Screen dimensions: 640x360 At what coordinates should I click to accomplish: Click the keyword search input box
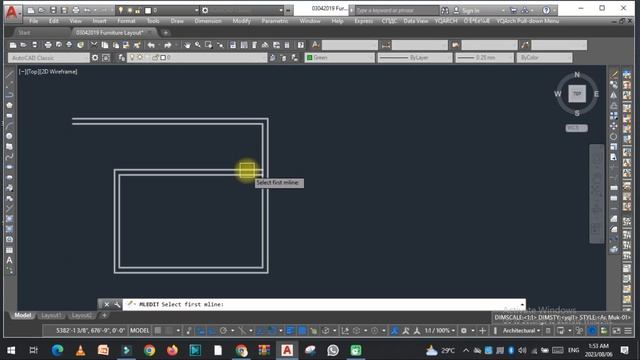tap(397, 10)
